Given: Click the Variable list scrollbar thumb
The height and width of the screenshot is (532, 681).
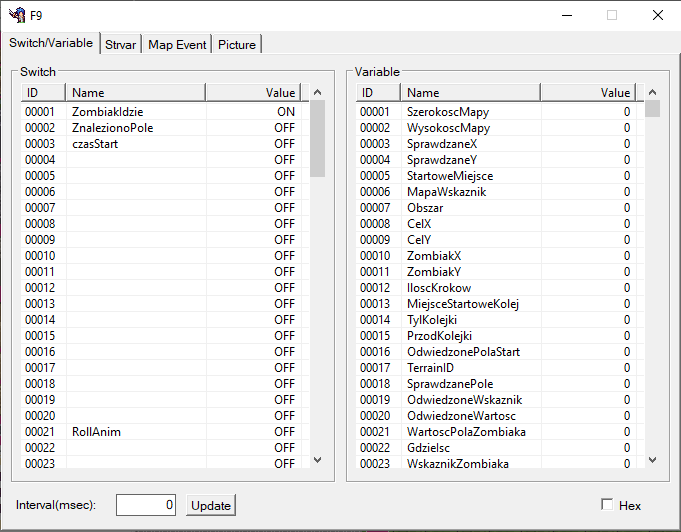Looking at the screenshot, I should point(652,109).
